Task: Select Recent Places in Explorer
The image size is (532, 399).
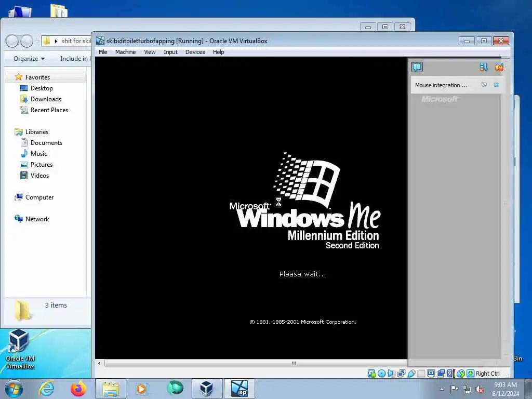Action: 49,110
